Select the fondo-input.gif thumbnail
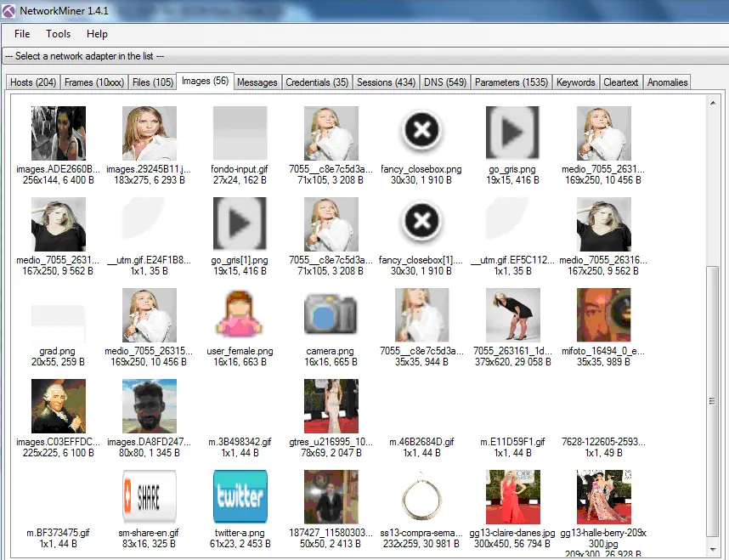729x560 pixels. click(x=240, y=133)
